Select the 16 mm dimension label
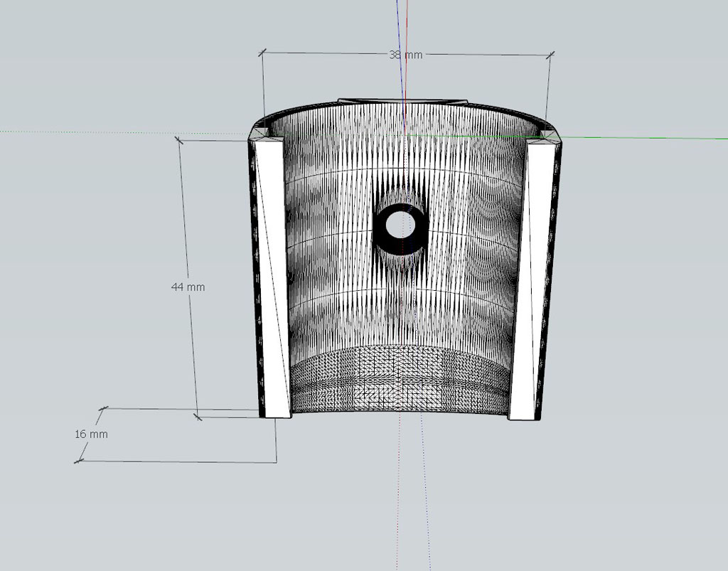This screenshot has width=728, height=571. 92,434
